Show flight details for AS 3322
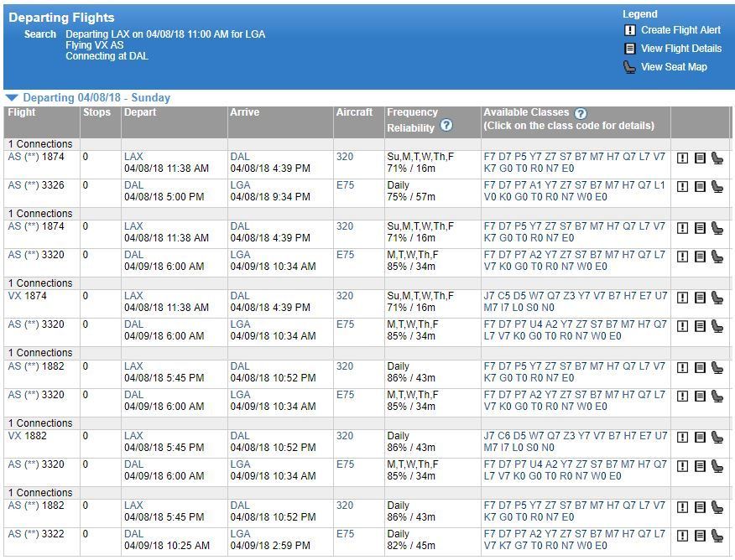This screenshot has width=735, height=560. click(x=700, y=536)
